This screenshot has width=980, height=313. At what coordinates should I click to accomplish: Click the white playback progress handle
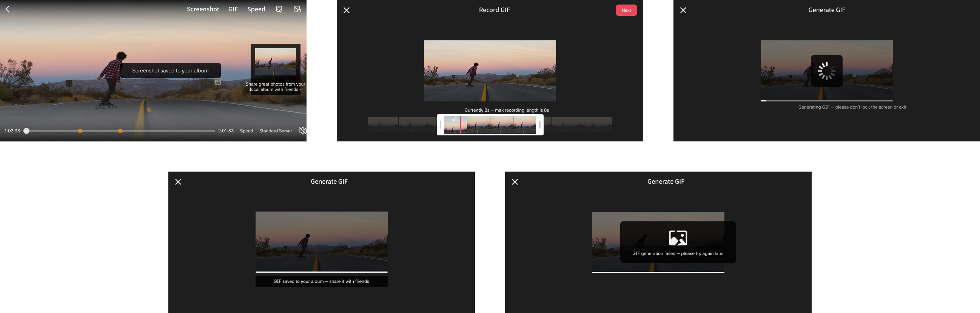[x=26, y=131]
